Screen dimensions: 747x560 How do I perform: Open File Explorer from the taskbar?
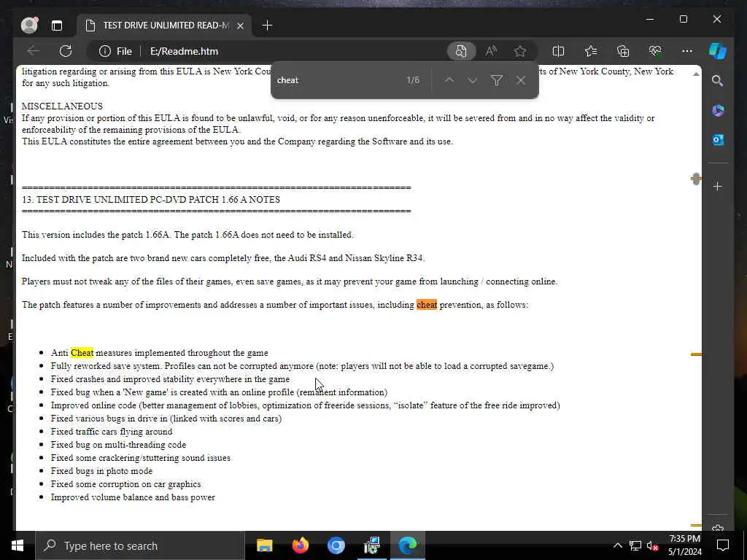pyautogui.click(x=264, y=545)
